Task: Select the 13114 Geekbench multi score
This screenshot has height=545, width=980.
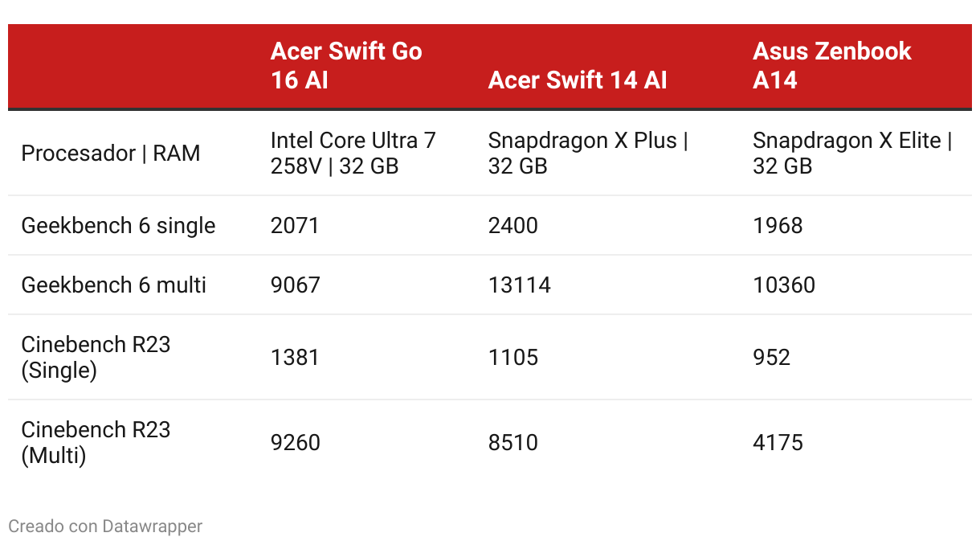Action: pos(519,285)
